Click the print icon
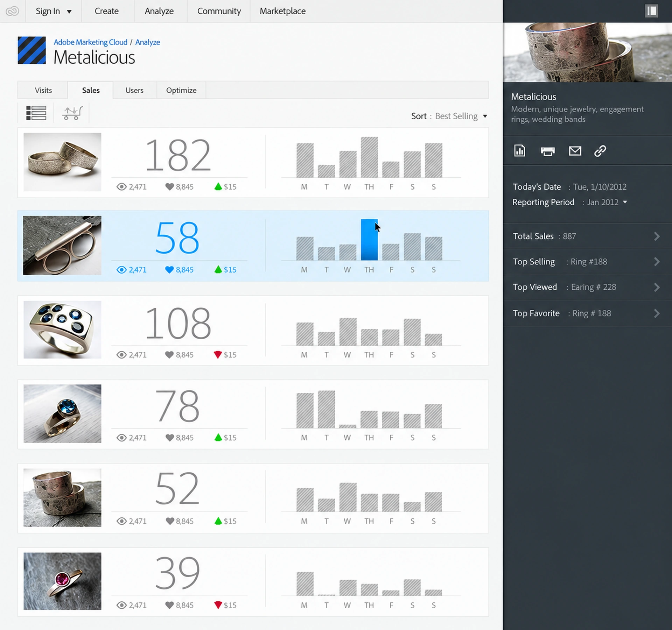Viewport: 672px width, 630px height. coord(547,151)
